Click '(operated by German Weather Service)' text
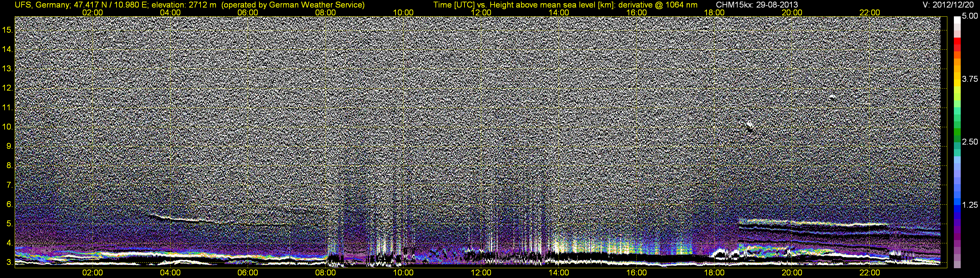Screen dimensions: 980x278 [293, 5]
